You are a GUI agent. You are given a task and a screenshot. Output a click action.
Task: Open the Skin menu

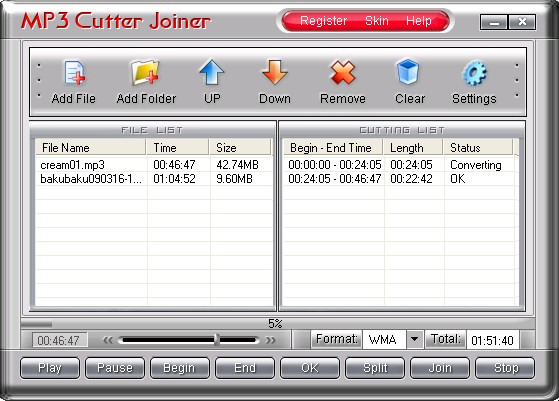click(376, 21)
